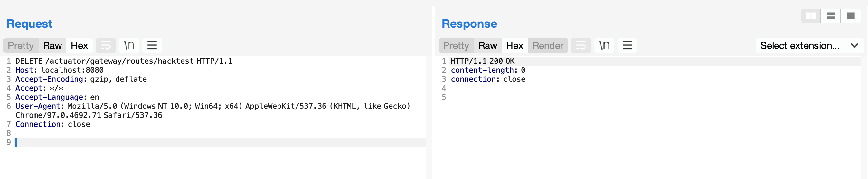Toggle word wrap icon in Request panel
This screenshot has height=179, width=868.
click(106, 45)
